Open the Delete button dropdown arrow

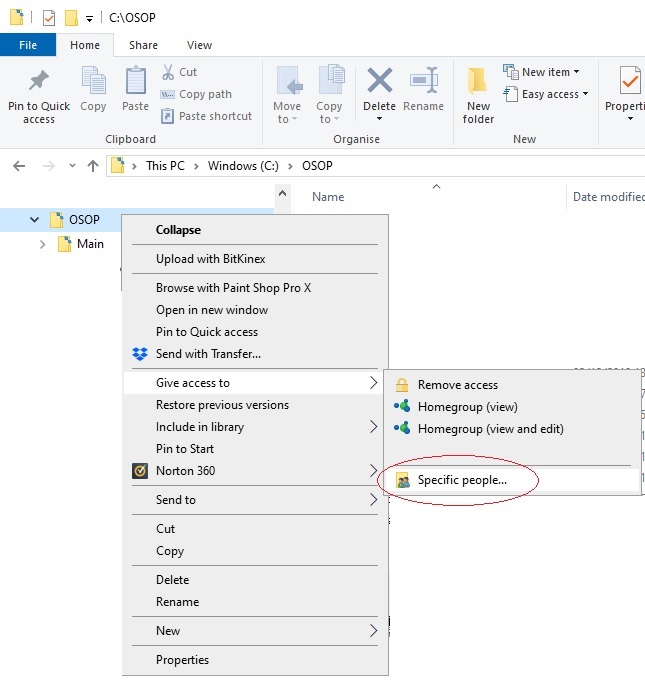(379, 119)
